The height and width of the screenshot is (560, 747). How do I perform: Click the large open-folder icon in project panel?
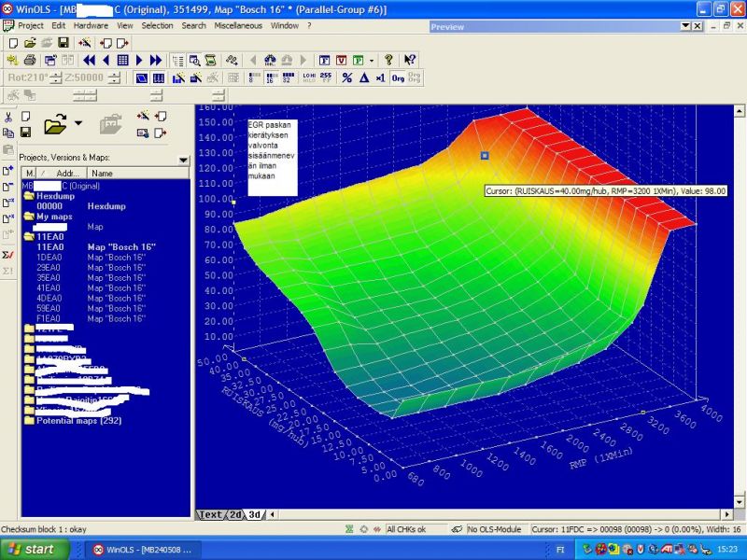point(55,124)
